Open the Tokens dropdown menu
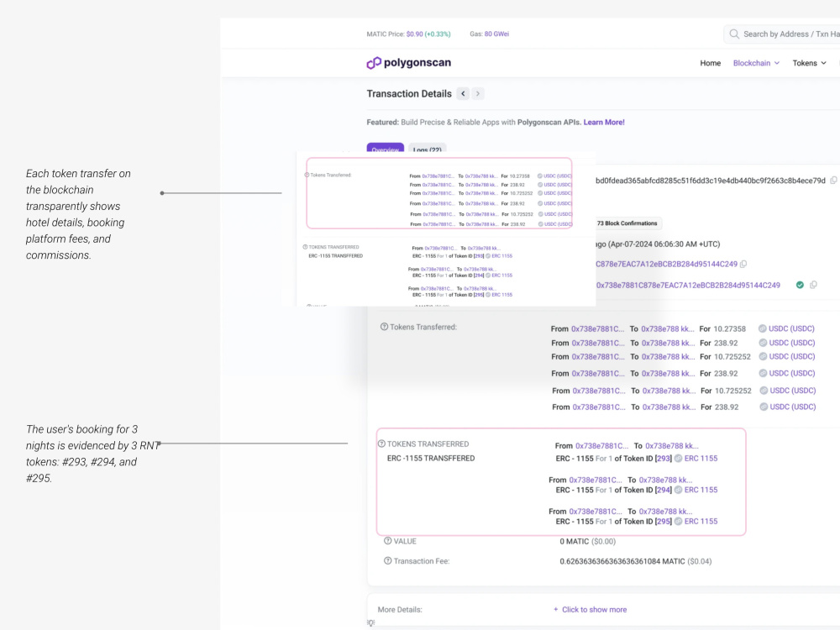The image size is (840, 630). (809, 63)
